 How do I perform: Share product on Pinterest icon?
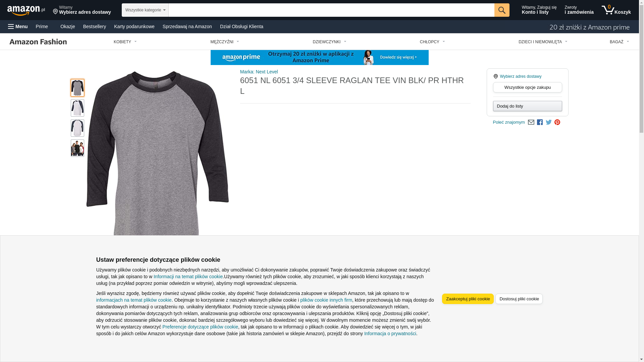click(557, 122)
